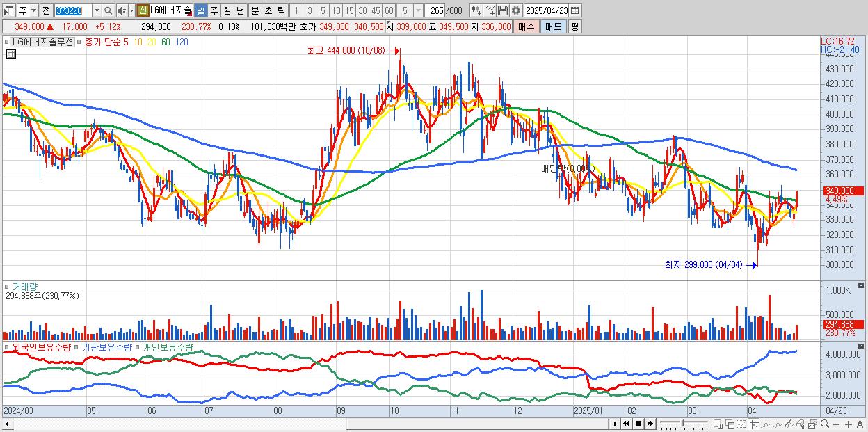Click the 매수 buy button

pyautogui.click(x=527, y=26)
